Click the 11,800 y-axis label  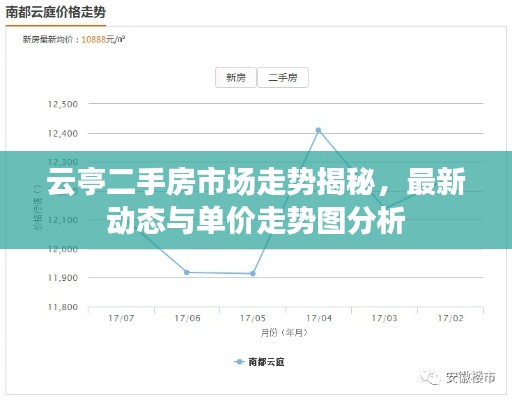pyautogui.click(x=63, y=307)
